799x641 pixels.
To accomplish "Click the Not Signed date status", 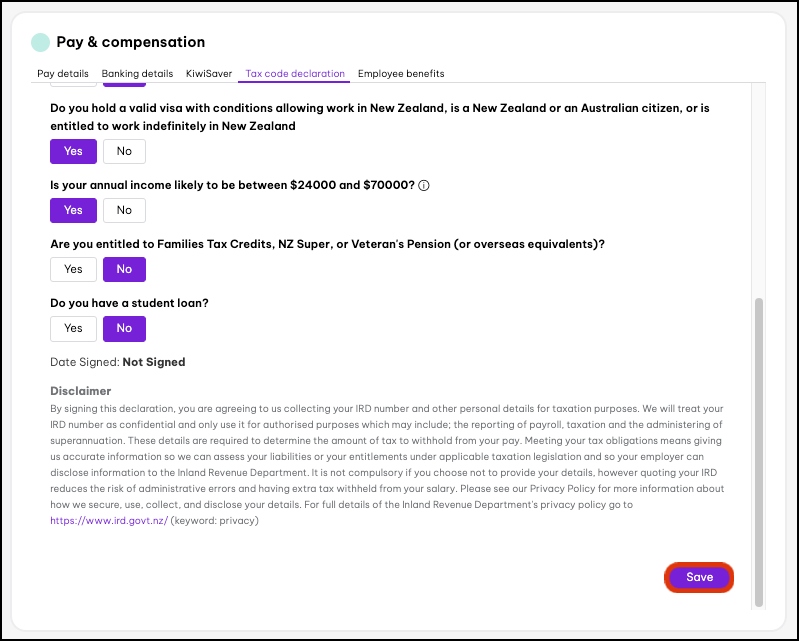I will [x=154, y=362].
